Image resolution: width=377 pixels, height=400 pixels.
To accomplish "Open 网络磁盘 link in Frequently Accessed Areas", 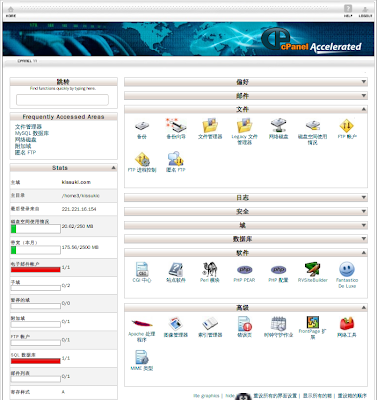I will pyautogui.click(x=25, y=140).
